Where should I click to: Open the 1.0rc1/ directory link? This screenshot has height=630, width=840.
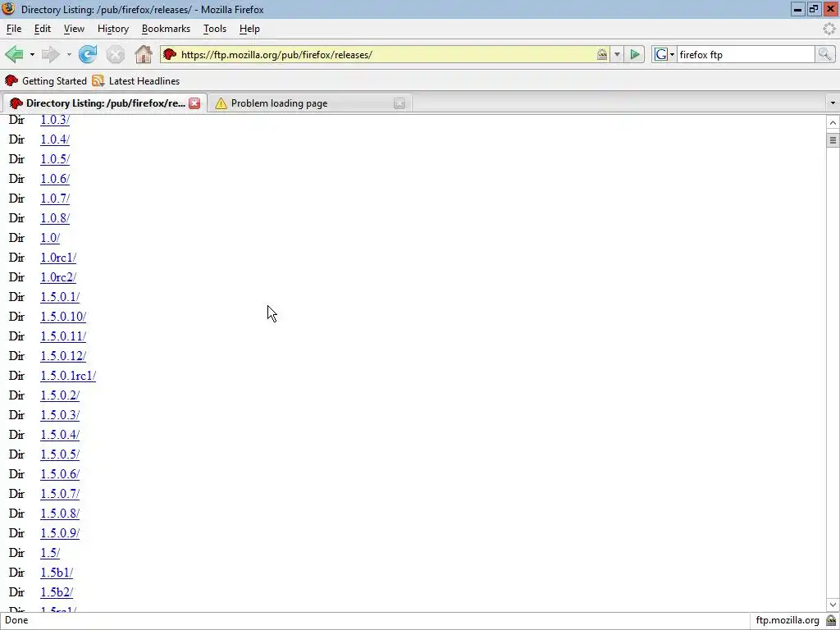click(58, 258)
